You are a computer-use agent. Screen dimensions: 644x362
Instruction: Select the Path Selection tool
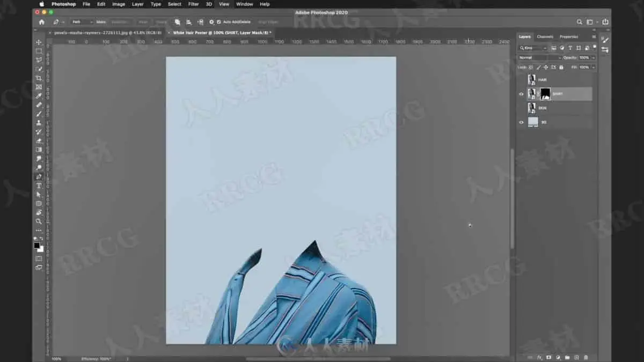point(39,194)
